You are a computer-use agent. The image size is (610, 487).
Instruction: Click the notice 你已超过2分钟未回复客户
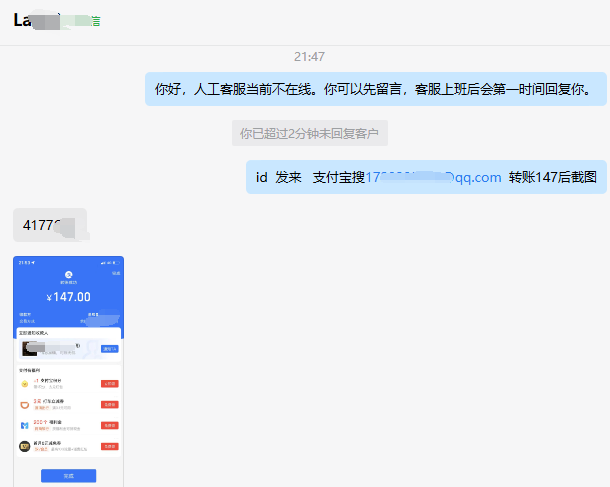click(310, 133)
